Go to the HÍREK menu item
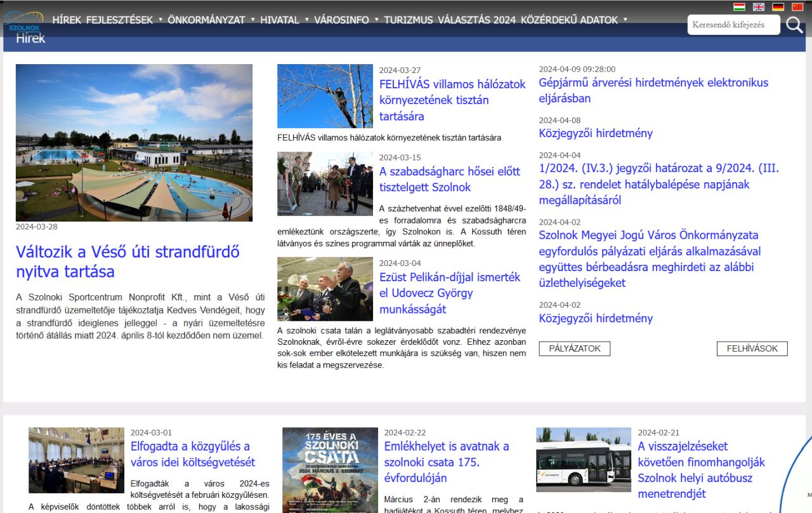The image size is (812, 513). click(67, 20)
